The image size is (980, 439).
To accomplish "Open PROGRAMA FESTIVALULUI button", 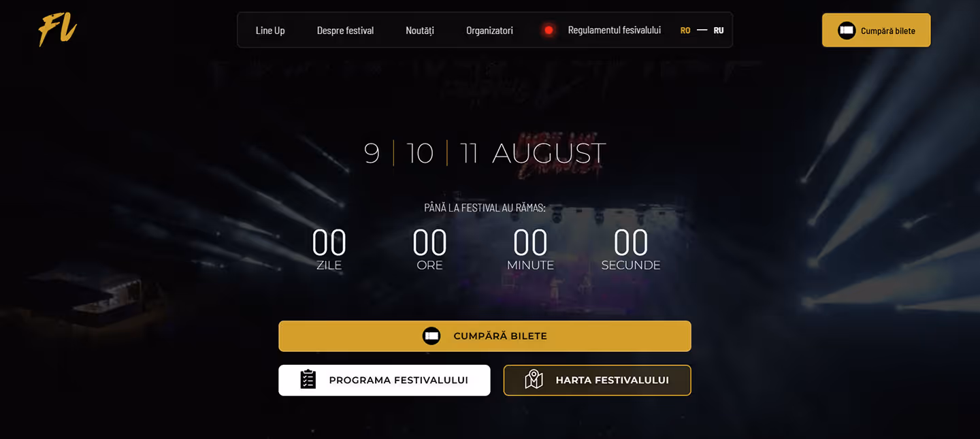I will point(384,380).
